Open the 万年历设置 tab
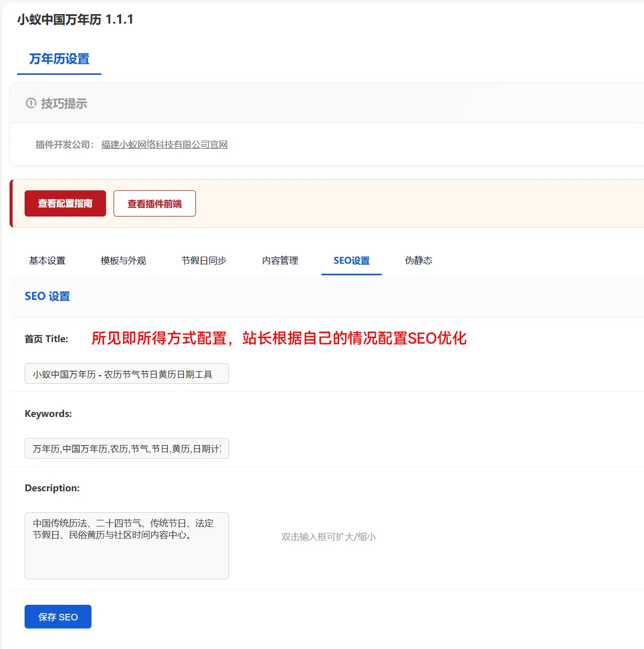The height and width of the screenshot is (649, 644). [x=59, y=59]
